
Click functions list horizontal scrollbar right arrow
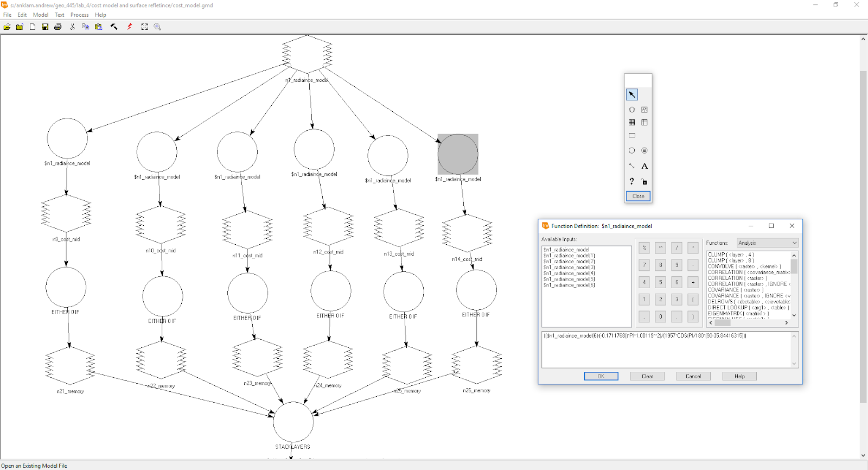point(787,323)
